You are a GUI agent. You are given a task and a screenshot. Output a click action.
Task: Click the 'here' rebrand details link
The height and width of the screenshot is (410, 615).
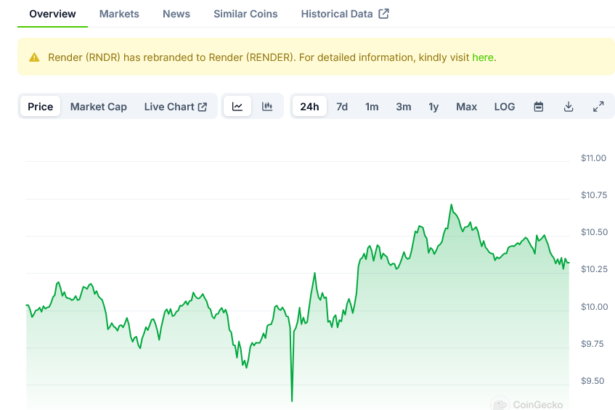[x=483, y=57]
